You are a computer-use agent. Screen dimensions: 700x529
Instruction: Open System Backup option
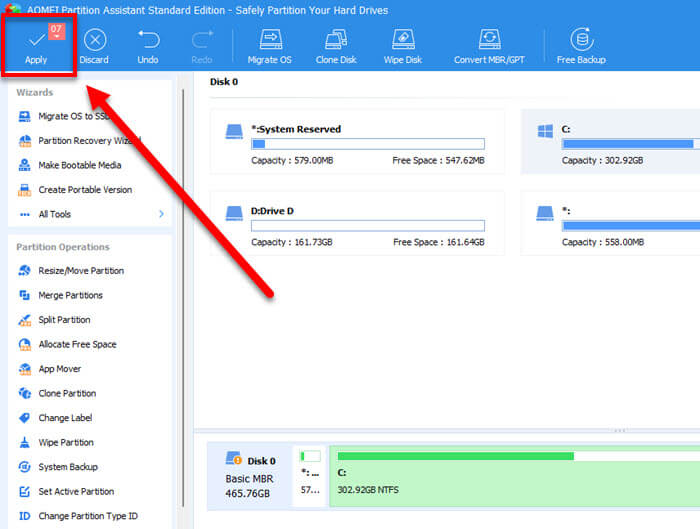click(x=58, y=467)
